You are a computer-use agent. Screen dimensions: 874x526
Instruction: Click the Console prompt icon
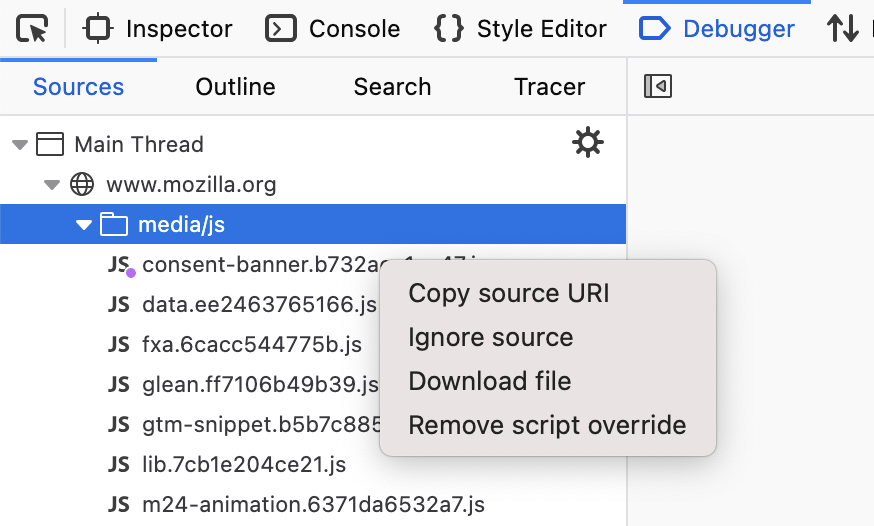(x=280, y=28)
